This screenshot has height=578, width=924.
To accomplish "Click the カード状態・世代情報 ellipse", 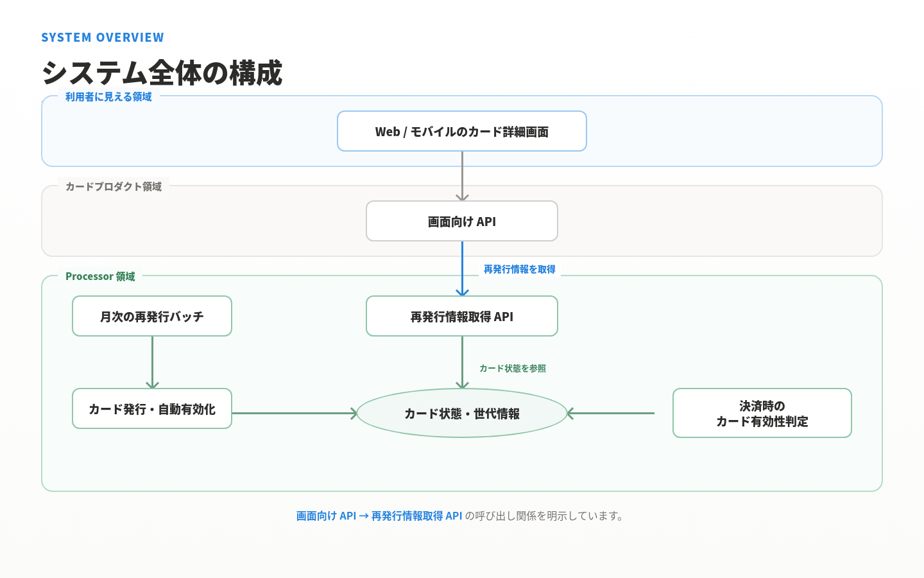I will pos(462,414).
